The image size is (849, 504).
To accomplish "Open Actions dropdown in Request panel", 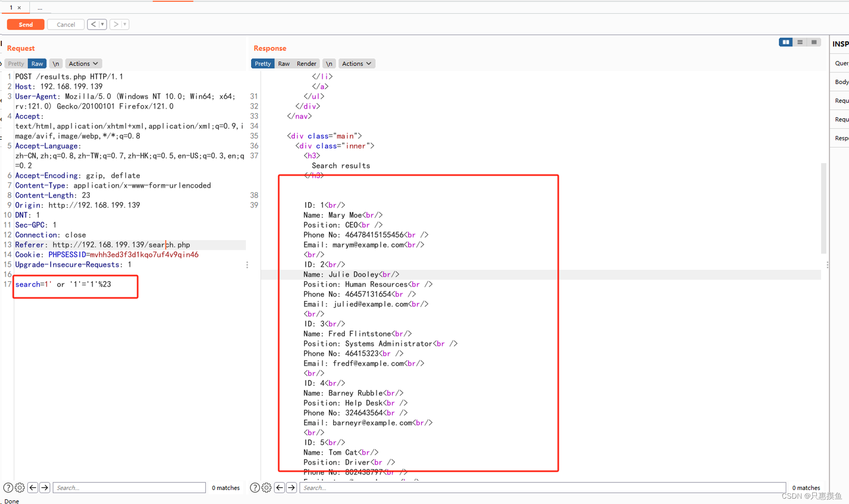I will (x=84, y=64).
